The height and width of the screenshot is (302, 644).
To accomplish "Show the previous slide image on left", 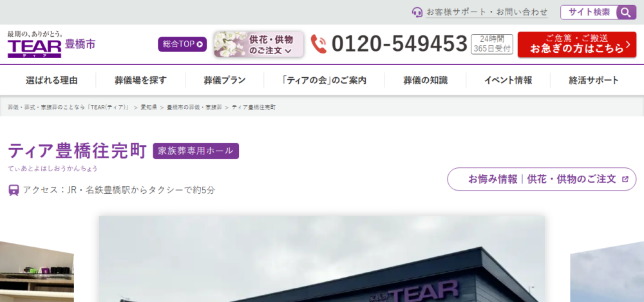I will (x=37, y=271).
